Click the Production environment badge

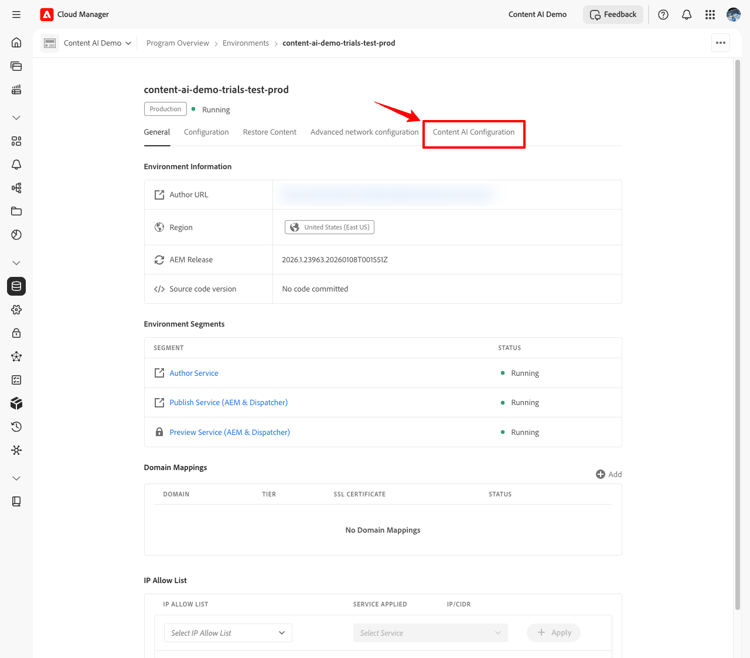tap(165, 109)
